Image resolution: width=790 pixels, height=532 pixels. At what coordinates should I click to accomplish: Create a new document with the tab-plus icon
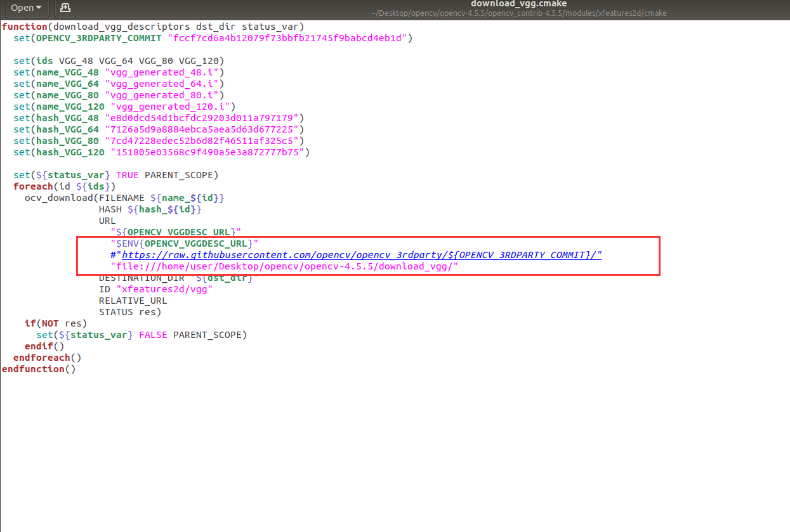[64, 8]
